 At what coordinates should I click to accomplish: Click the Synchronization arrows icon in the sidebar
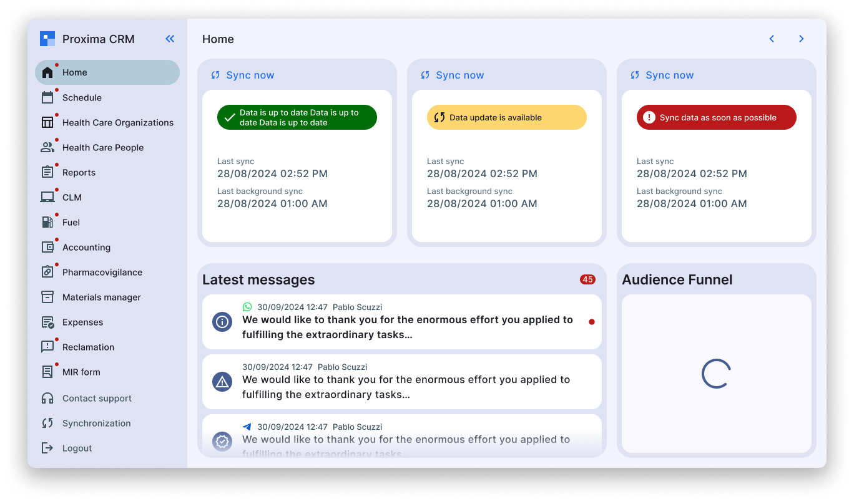(48, 423)
